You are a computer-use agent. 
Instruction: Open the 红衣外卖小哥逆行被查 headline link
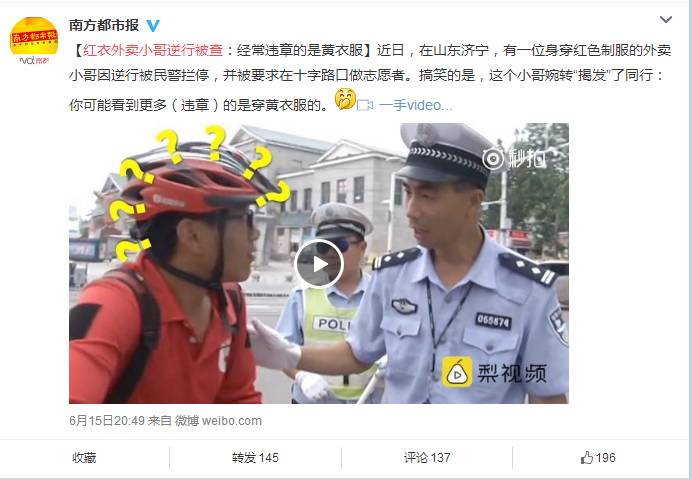tap(153, 50)
